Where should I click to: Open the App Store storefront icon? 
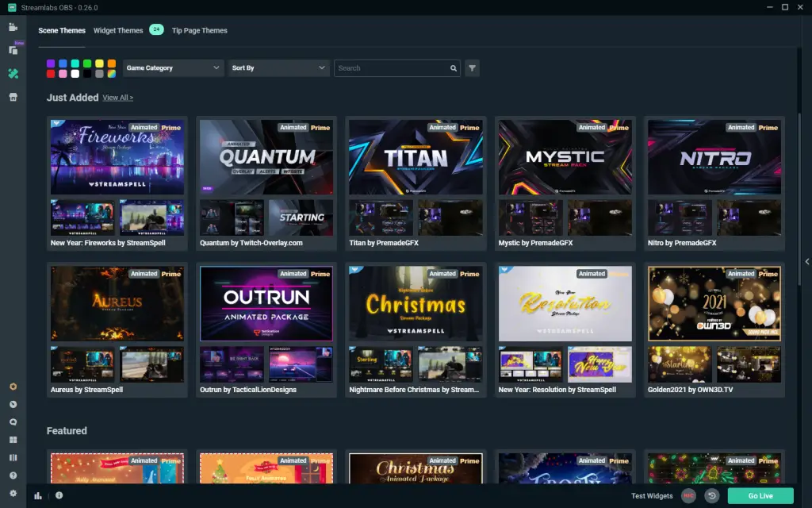[x=13, y=97]
